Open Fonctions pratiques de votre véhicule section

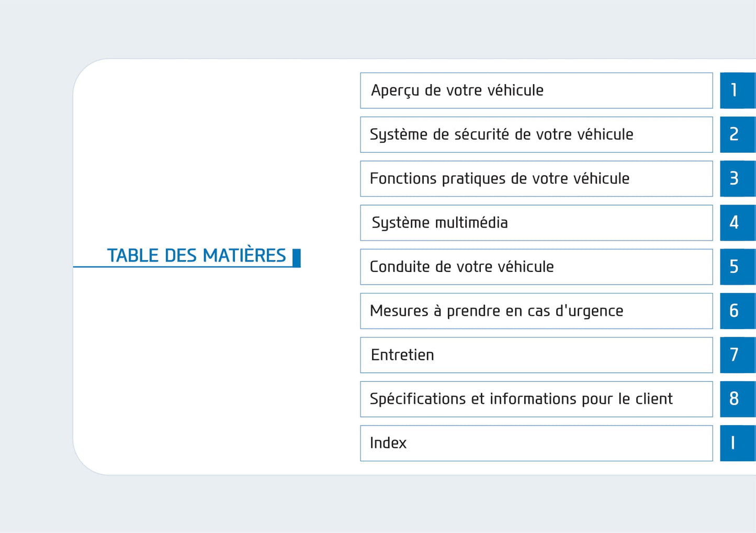pyautogui.click(x=536, y=179)
